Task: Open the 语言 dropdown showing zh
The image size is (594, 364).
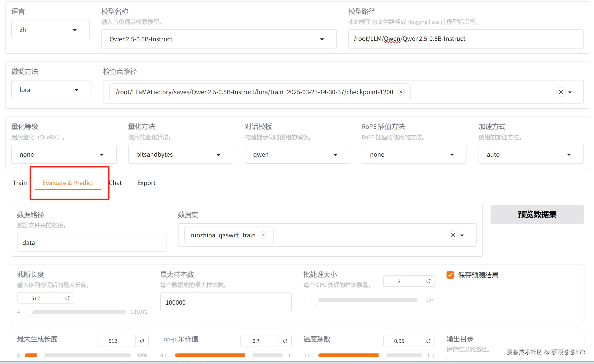Action: tap(50, 30)
